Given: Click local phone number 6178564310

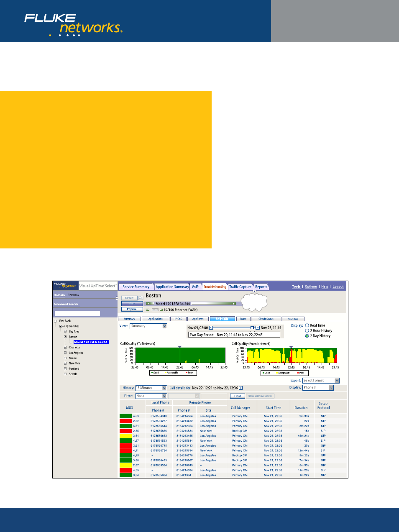Looking at the screenshot, I should pyautogui.click(x=159, y=416).
